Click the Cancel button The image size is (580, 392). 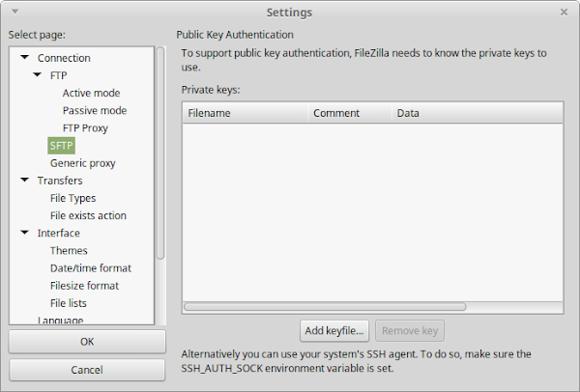pos(87,370)
